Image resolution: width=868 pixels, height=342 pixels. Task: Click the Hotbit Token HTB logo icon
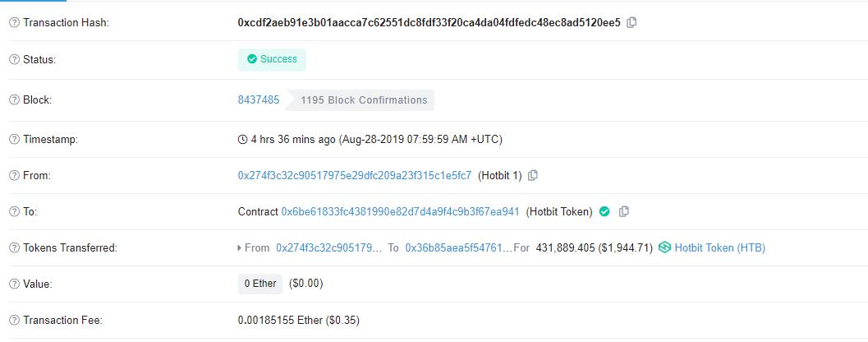click(664, 247)
